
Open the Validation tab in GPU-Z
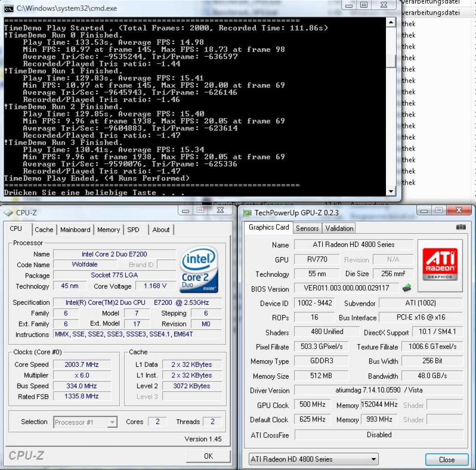tap(340, 228)
